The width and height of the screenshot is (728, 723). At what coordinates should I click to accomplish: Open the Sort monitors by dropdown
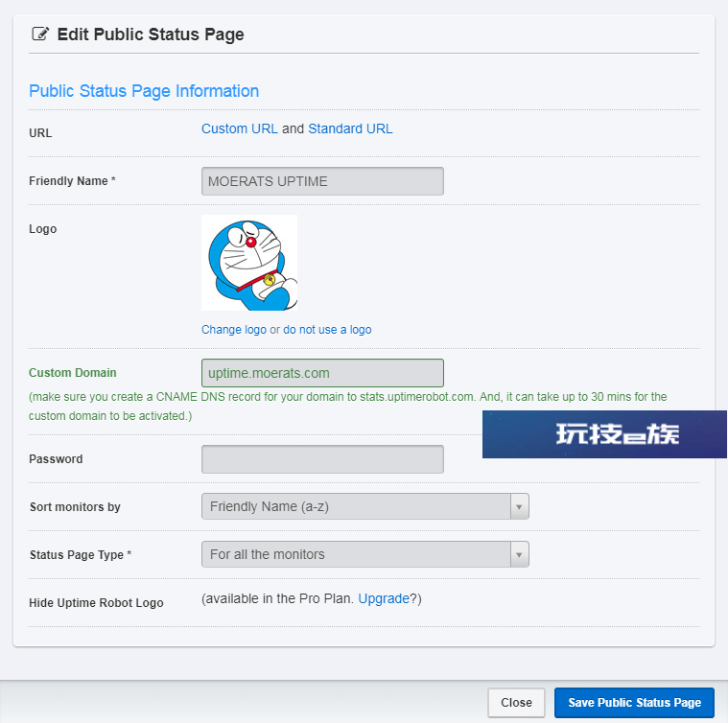click(x=365, y=506)
